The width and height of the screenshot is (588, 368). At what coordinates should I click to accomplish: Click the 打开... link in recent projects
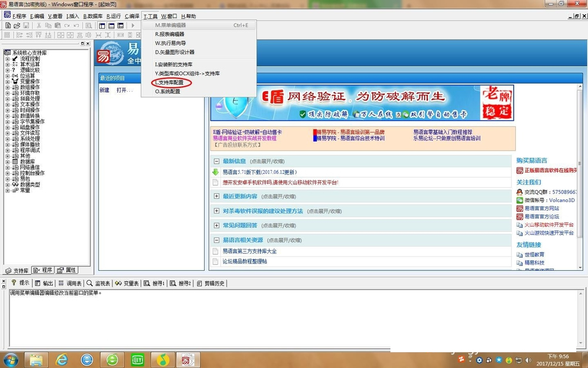tap(124, 90)
